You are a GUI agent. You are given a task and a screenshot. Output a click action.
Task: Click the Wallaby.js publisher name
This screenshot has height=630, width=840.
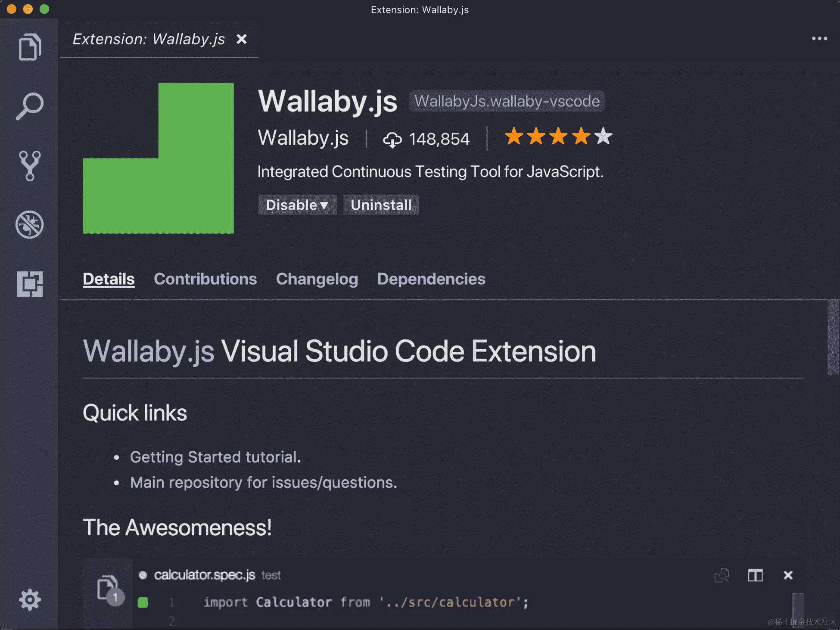click(303, 138)
